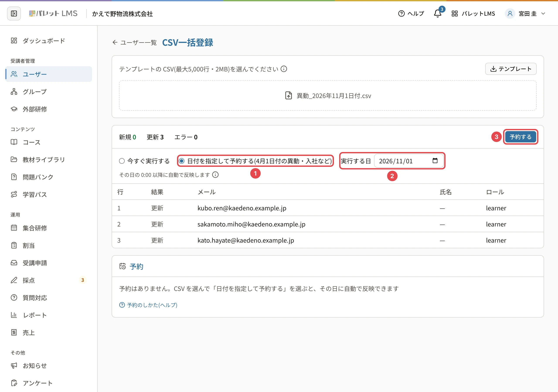
Task: Click the 採点 pen icon
Action: click(x=14, y=280)
